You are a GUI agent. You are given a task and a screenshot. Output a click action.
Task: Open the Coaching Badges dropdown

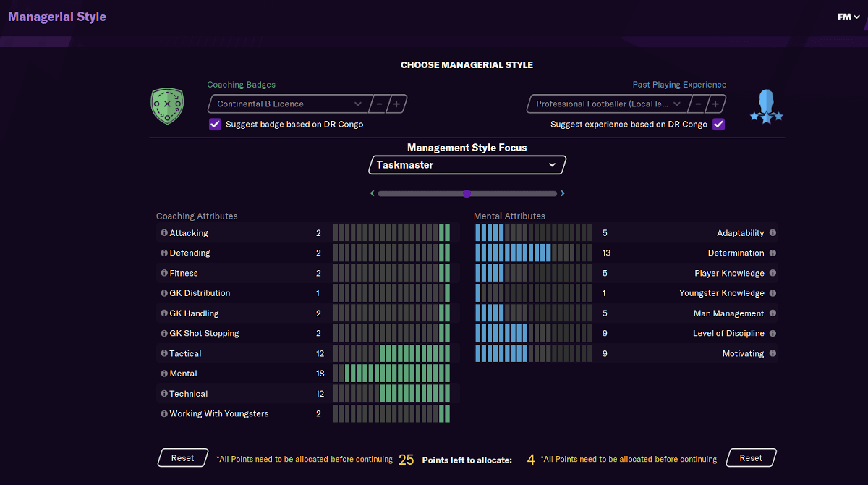(290, 104)
